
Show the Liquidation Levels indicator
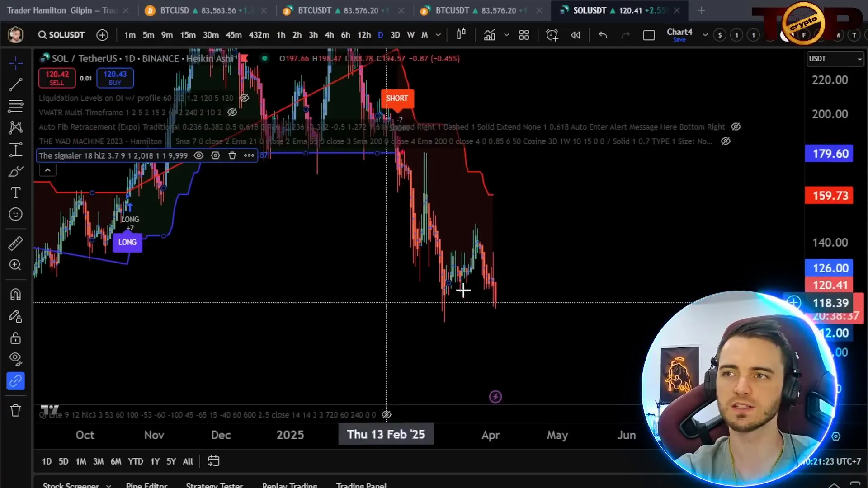click(x=244, y=98)
